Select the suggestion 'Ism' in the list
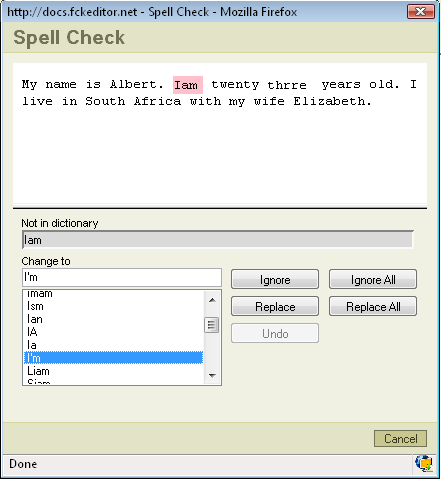Viewport: 441px width, 480px height. coord(113,306)
